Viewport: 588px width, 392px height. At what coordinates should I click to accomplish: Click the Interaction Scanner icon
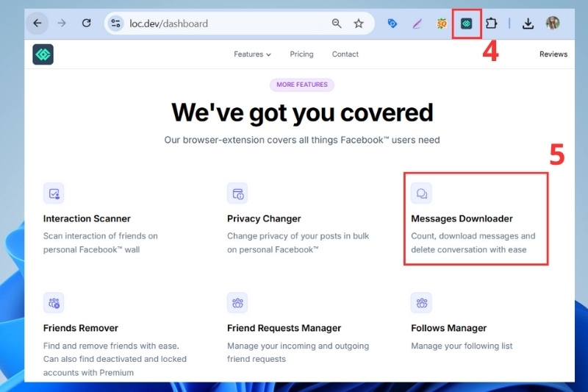tap(54, 193)
